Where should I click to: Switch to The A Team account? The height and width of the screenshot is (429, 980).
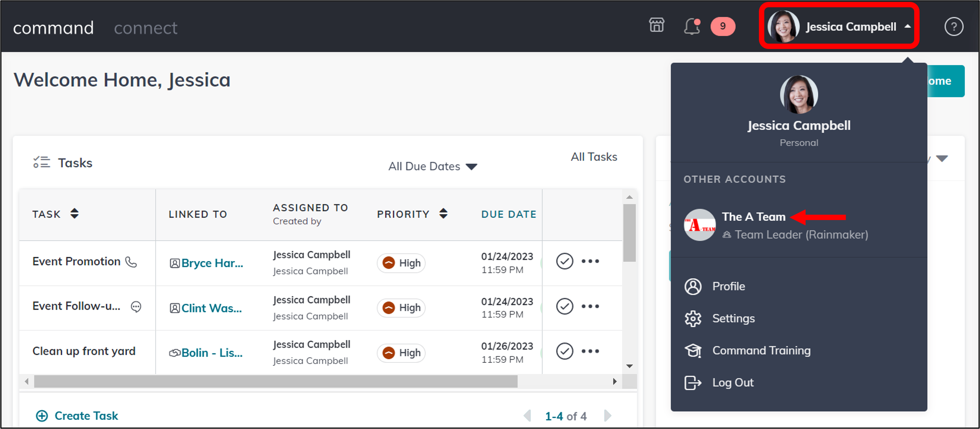[753, 217]
